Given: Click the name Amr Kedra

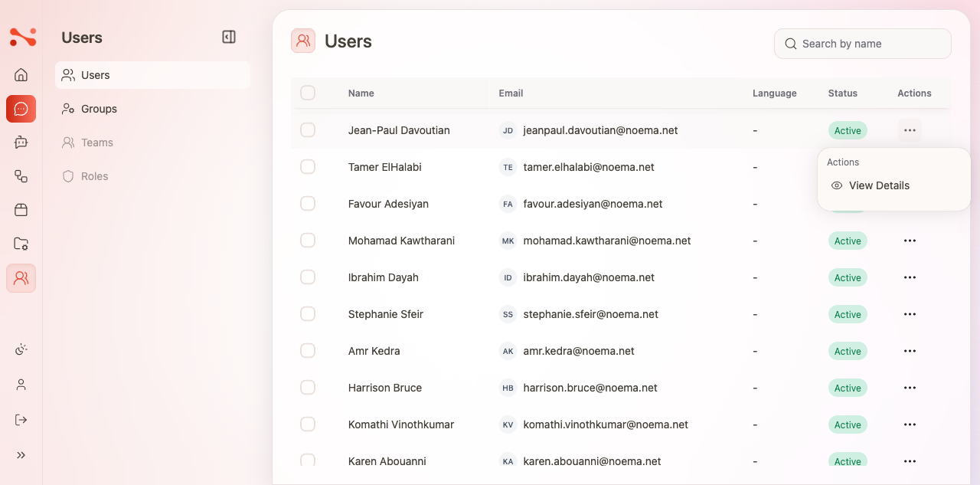Looking at the screenshot, I should tap(374, 351).
